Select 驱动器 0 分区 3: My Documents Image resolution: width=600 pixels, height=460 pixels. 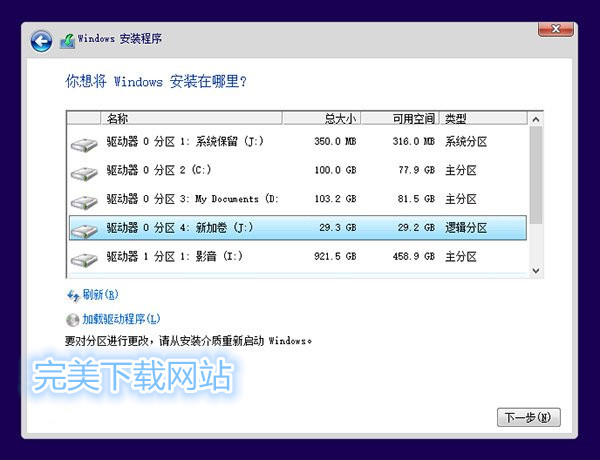click(298, 199)
